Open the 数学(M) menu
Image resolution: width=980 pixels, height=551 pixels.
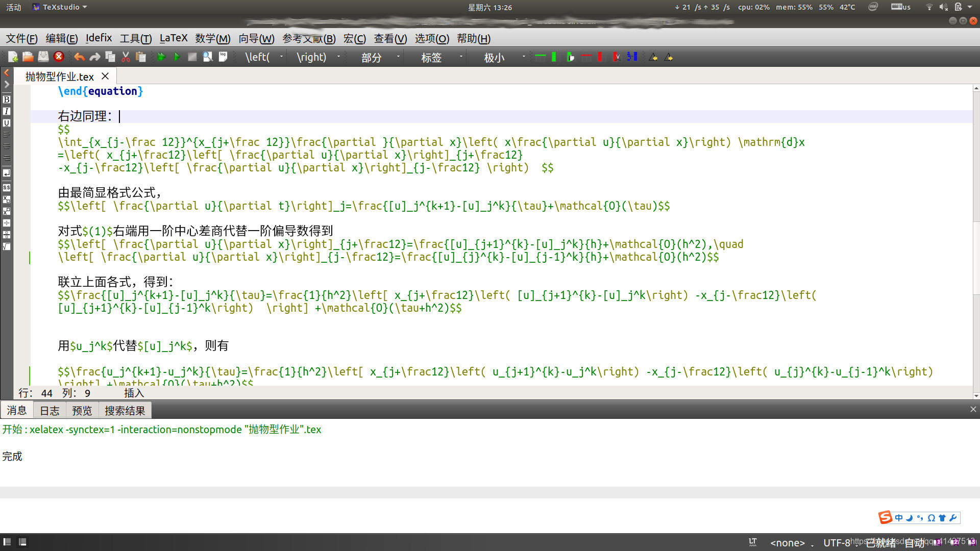212,39
